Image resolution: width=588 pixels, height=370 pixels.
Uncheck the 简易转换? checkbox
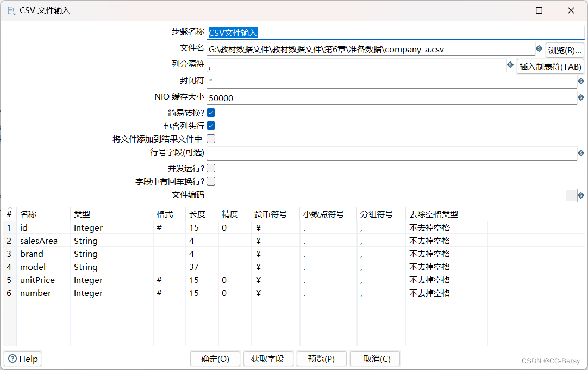click(x=210, y=113)
